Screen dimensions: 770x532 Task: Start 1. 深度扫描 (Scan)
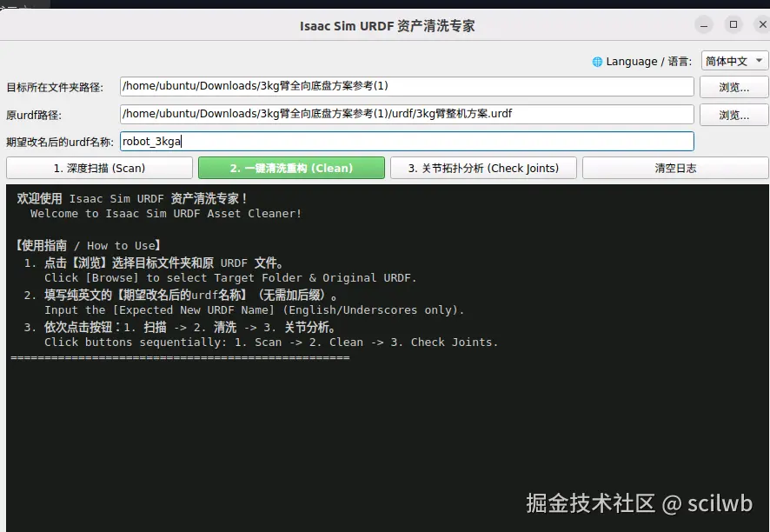click(99, 168)
